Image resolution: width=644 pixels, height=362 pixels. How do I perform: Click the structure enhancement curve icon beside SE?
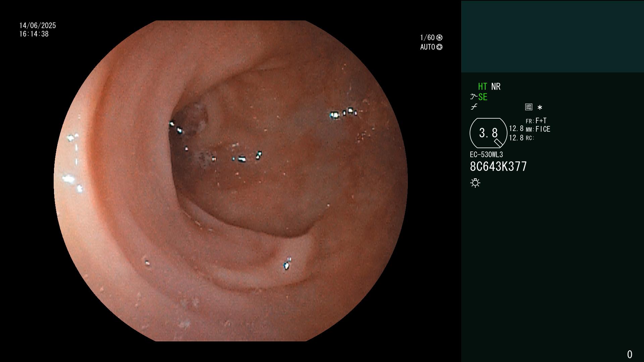coord(474,97)
